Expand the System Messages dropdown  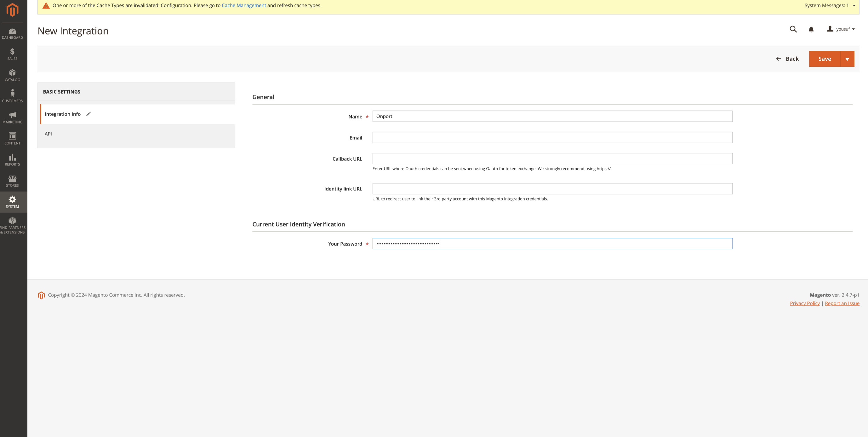coord(830,5)
